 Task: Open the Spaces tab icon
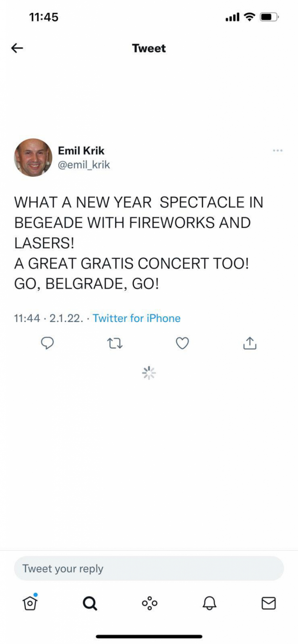tap(149, 603)
